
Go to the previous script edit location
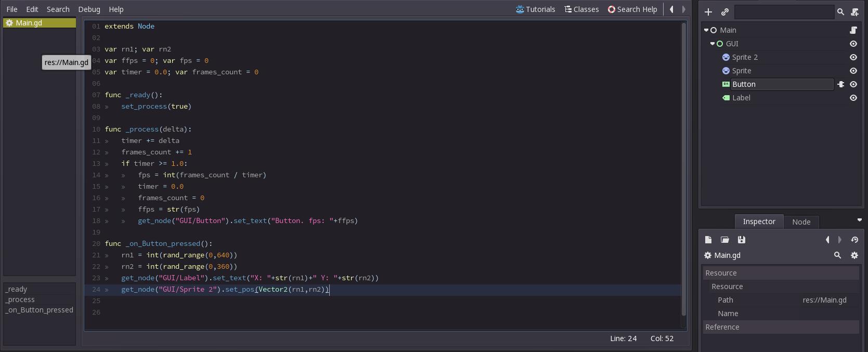coord(671,9)
